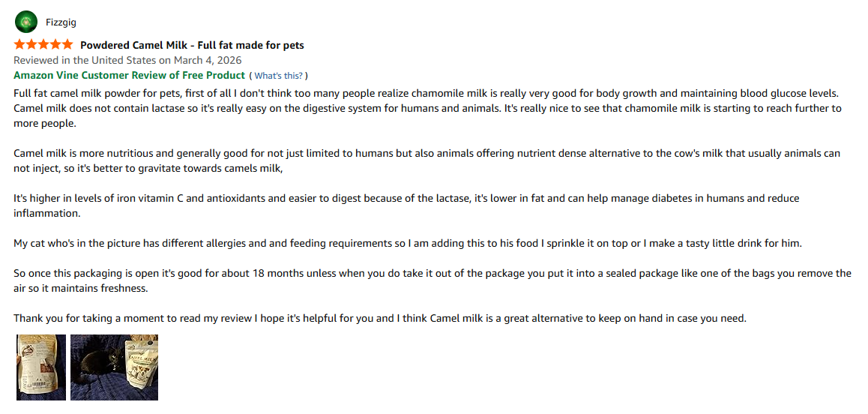Image resolution: width=868 pixels, height=414 pixels.
Task: Open the black cat photo thumbnail
Action: coord(114,367)
